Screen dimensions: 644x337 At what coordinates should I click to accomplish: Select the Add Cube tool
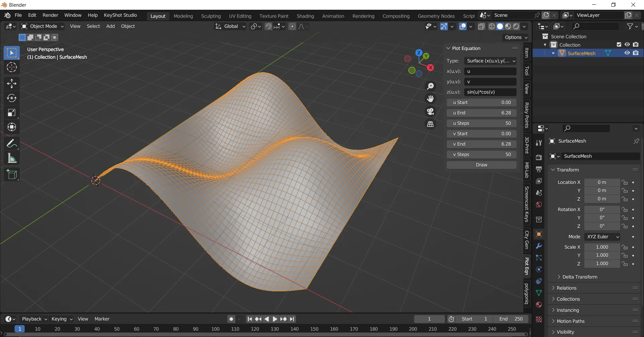[x=12, y=174]
